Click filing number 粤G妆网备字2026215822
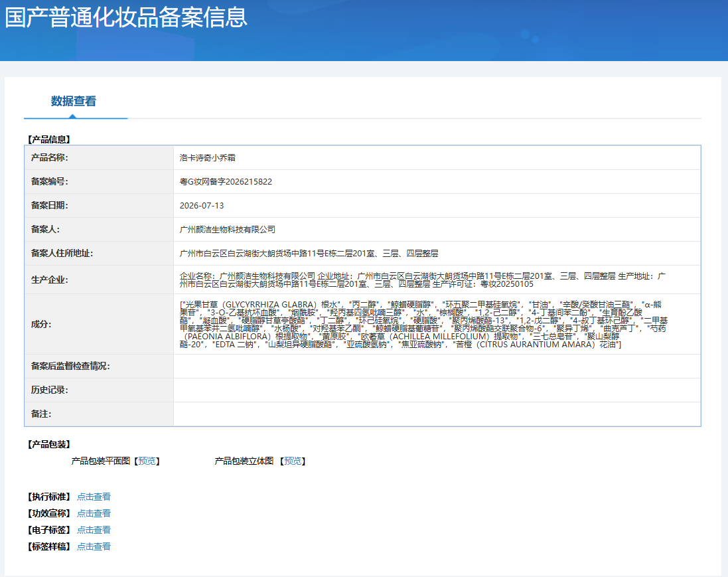Screen dimensions: 728x577 click(x=226, y=182)
